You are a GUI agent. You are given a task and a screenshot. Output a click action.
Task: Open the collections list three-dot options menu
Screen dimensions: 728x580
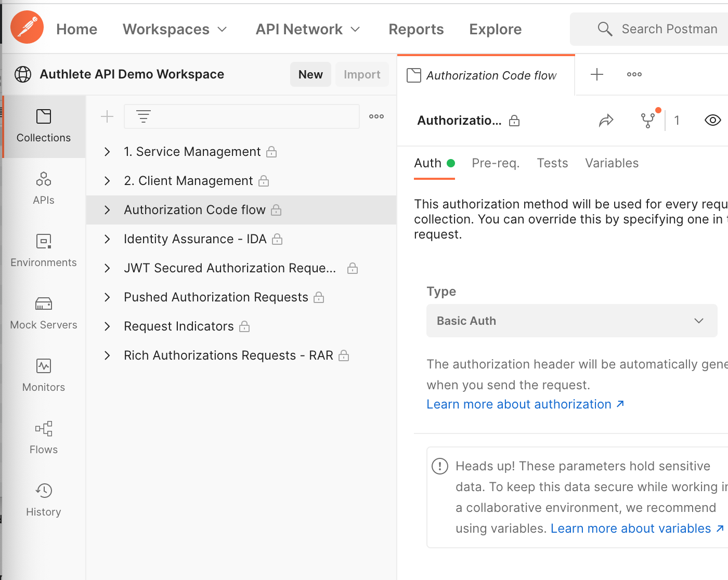(x=376, y=116)
